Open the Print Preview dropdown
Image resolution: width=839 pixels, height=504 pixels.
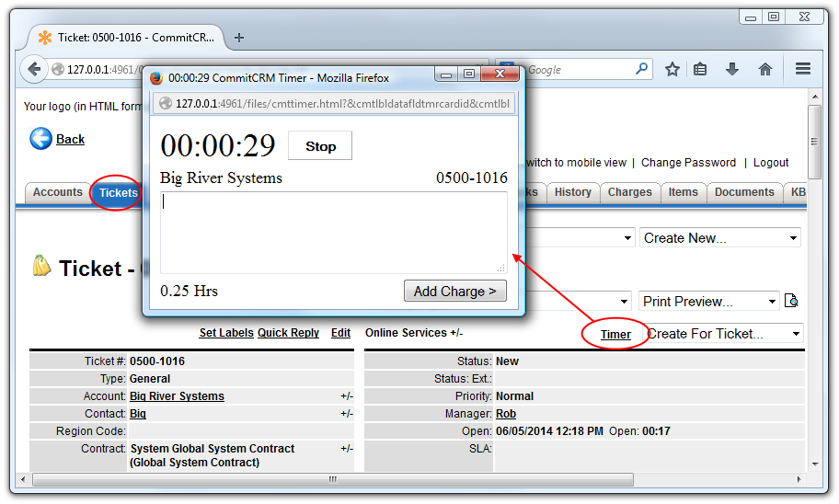point(709,302)
